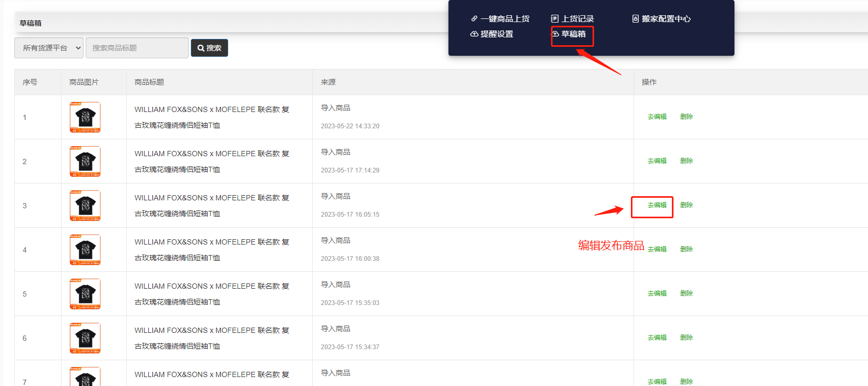Click the magnifier icon on 搜索 button
The image size is (868, 386).
point(201,48)
